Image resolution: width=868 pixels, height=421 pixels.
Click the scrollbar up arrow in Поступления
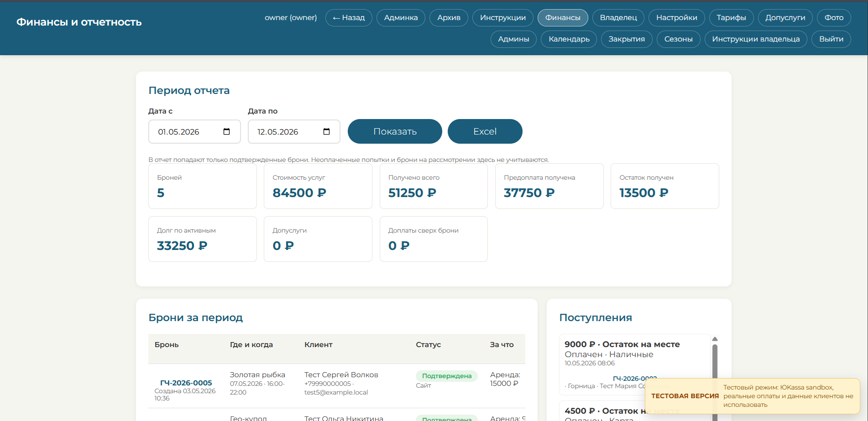pos(715,339)
